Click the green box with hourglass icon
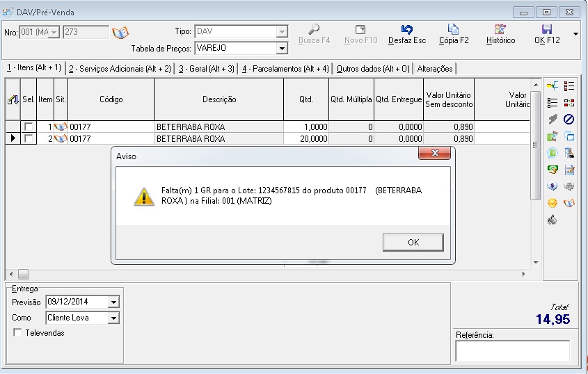Image resolution: width=588 pixels, height=374 pixels. pos(553,136)
